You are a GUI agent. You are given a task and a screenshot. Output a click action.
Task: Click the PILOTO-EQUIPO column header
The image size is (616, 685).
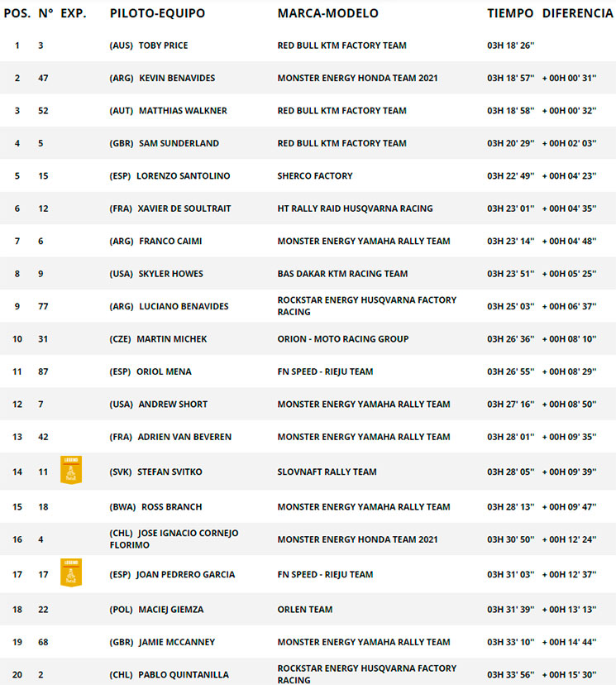coord(157,13)
